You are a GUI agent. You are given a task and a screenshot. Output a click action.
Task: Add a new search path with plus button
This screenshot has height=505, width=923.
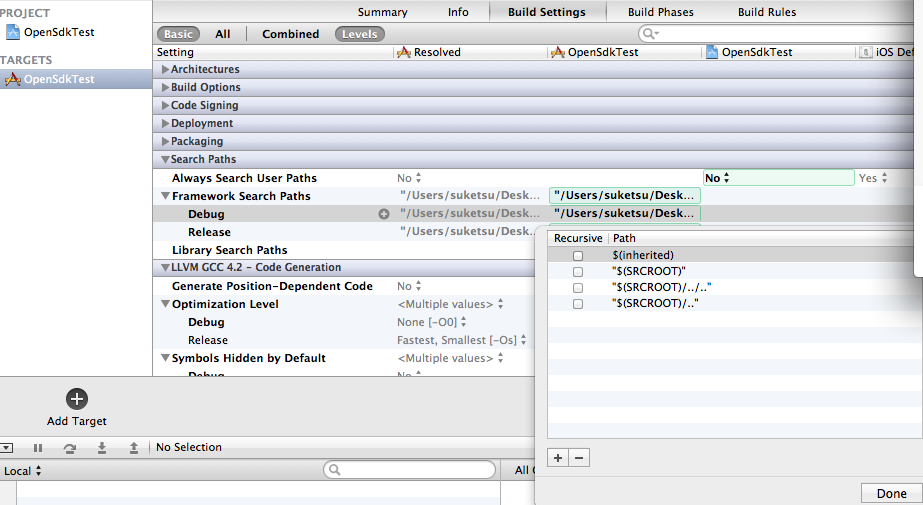tap(558, 458)
